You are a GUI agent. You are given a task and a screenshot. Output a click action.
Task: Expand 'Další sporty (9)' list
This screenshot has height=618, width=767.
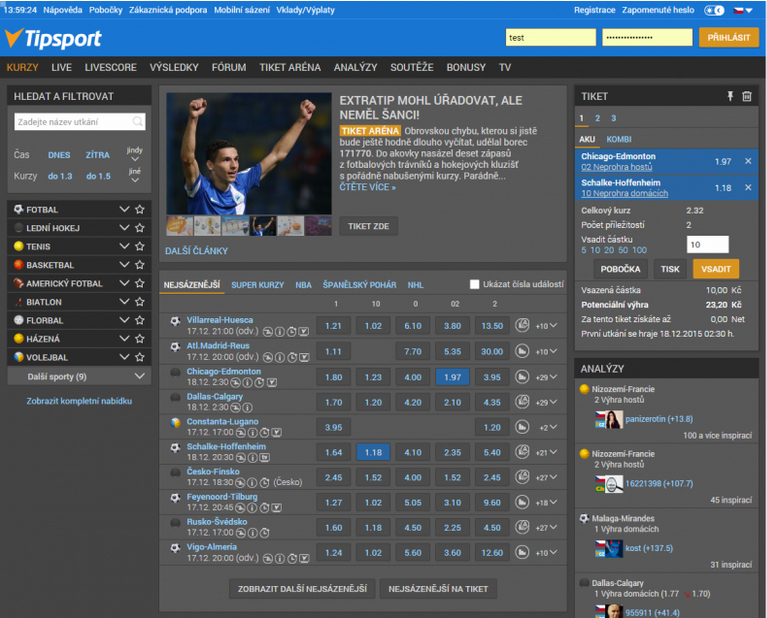[x=79, y=376]
